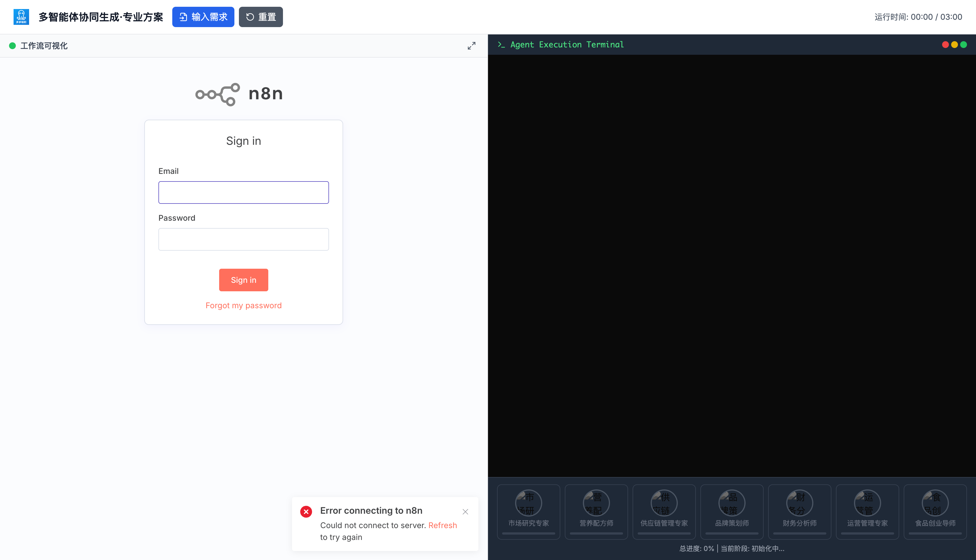976x560 pixels.
Task: Open the Forgot my password link
Action: click(243, 305)
